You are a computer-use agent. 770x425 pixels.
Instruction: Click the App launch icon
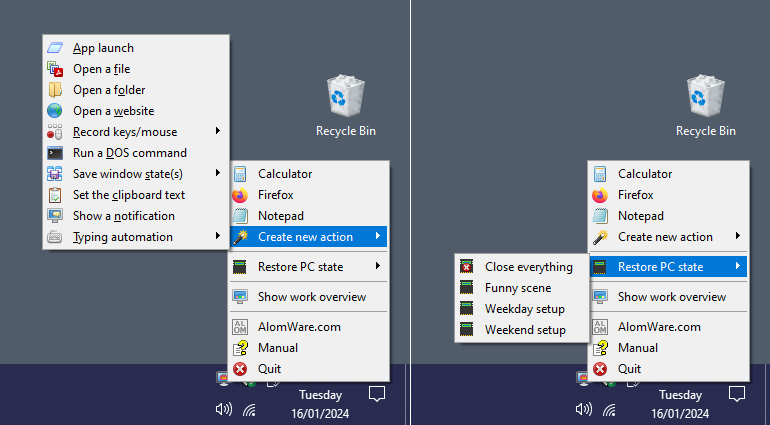coord(55,48)
